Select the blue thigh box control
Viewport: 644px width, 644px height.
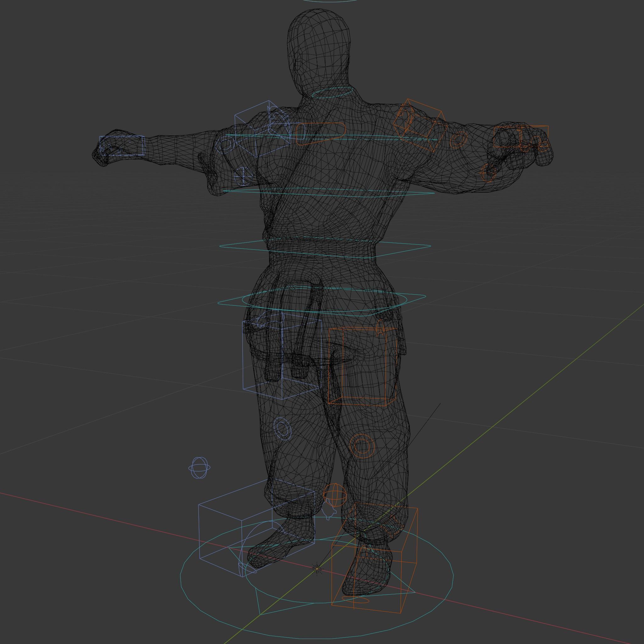[282, 356]
